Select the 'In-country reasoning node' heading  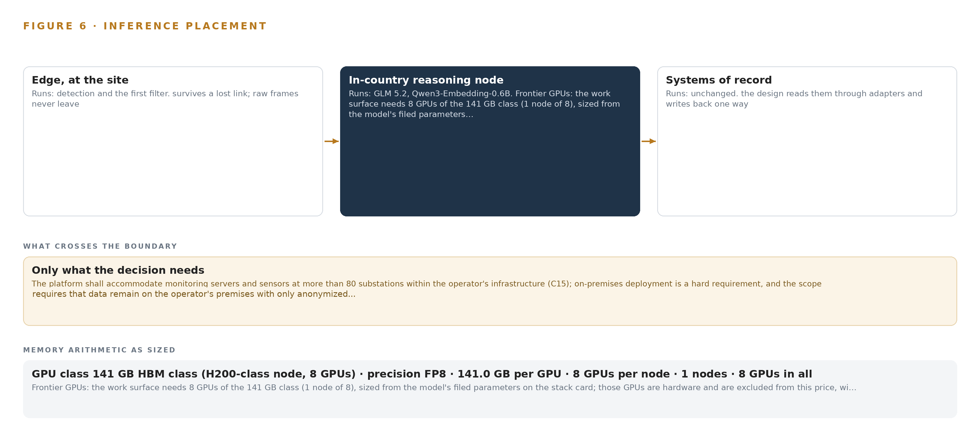[x=426, y=80]
